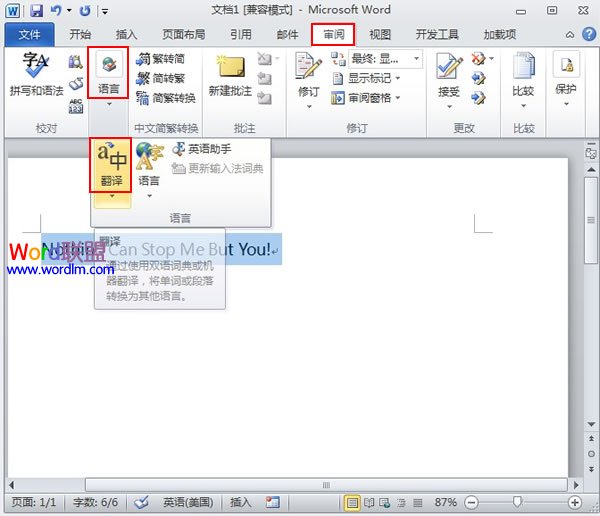
Task: Open Word Help question mark icon
Action: coord(589,35)
